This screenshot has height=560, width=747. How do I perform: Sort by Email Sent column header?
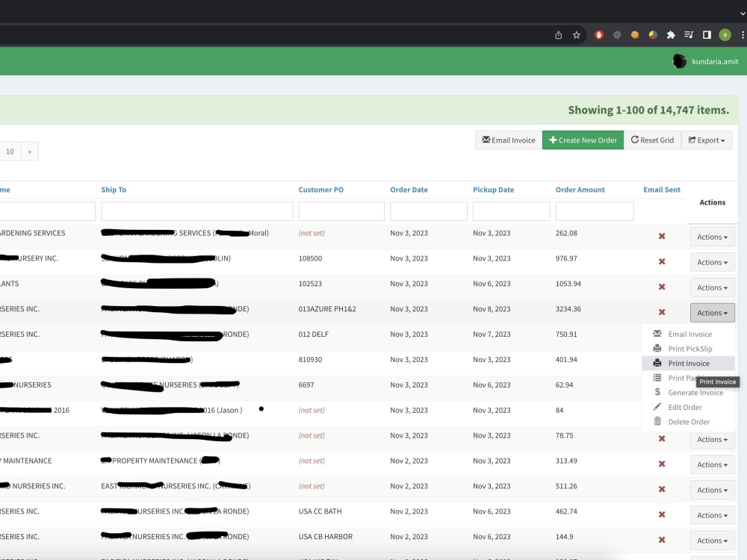point(662,190)
